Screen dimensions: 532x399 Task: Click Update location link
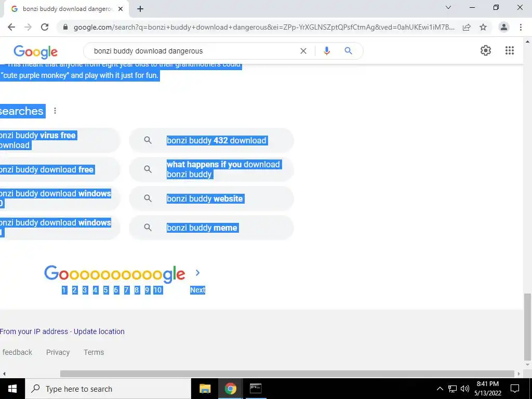tap(99, 331)
